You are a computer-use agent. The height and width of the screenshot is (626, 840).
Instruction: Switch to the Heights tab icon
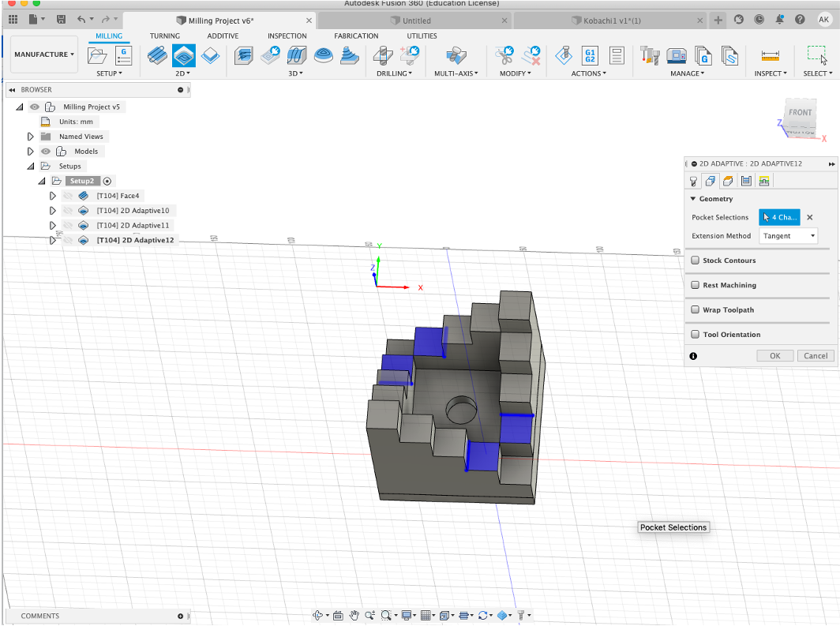click(729, 181)
